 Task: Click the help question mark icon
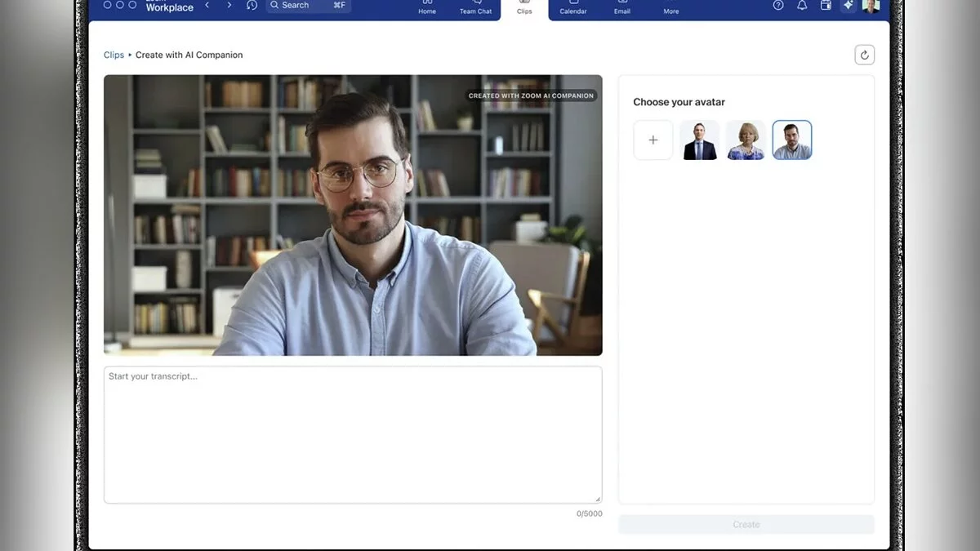pos(778,5)
